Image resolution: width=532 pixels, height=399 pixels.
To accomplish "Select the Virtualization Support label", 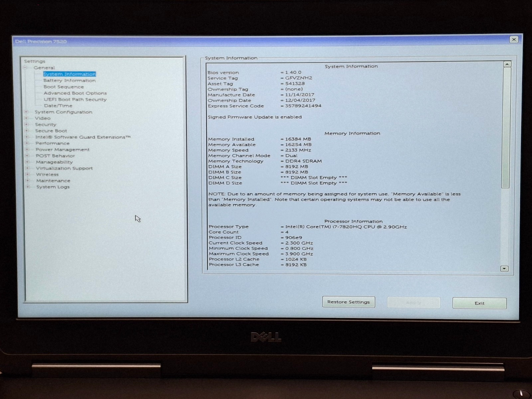I will click(x=65, y=168).
